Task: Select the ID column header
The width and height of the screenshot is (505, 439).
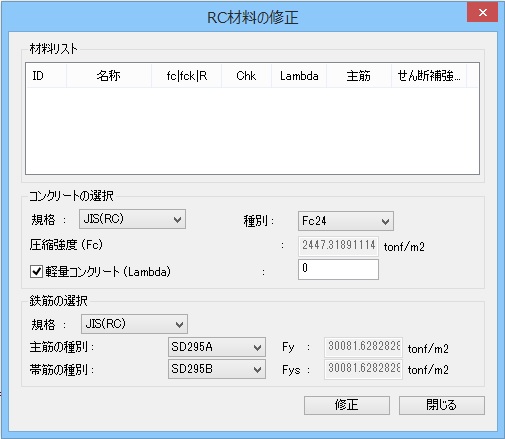Action: coord(46,76)
